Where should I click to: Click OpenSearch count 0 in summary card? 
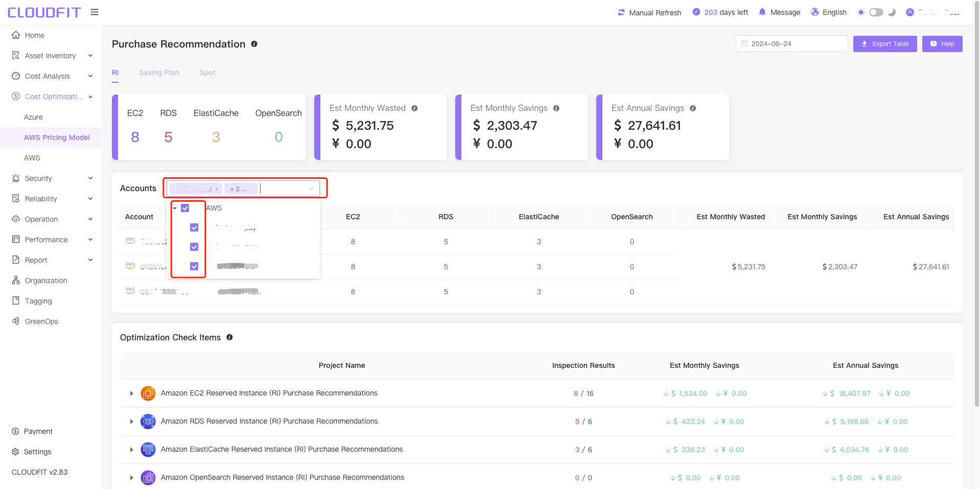[x=278, y=137]
